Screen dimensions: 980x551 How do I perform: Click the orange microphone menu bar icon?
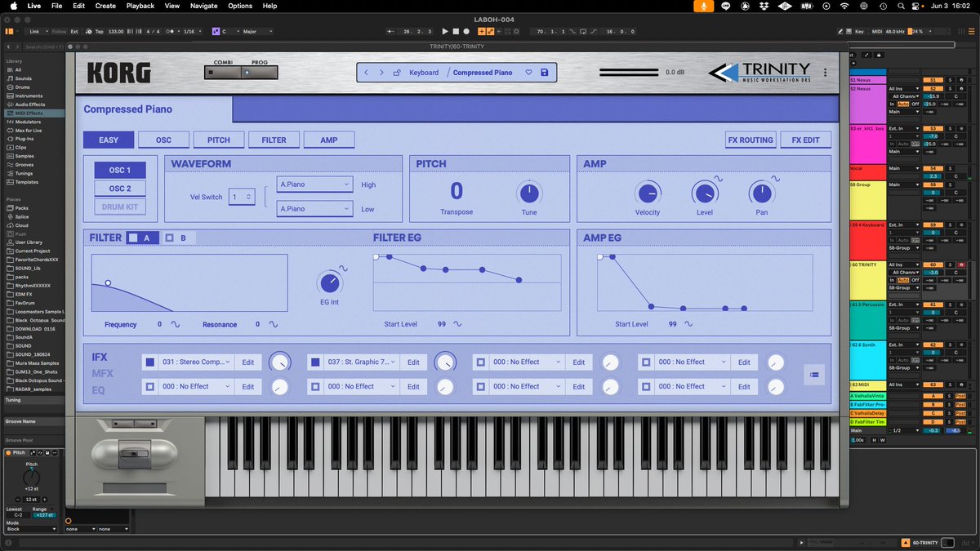tap(703, 6)
